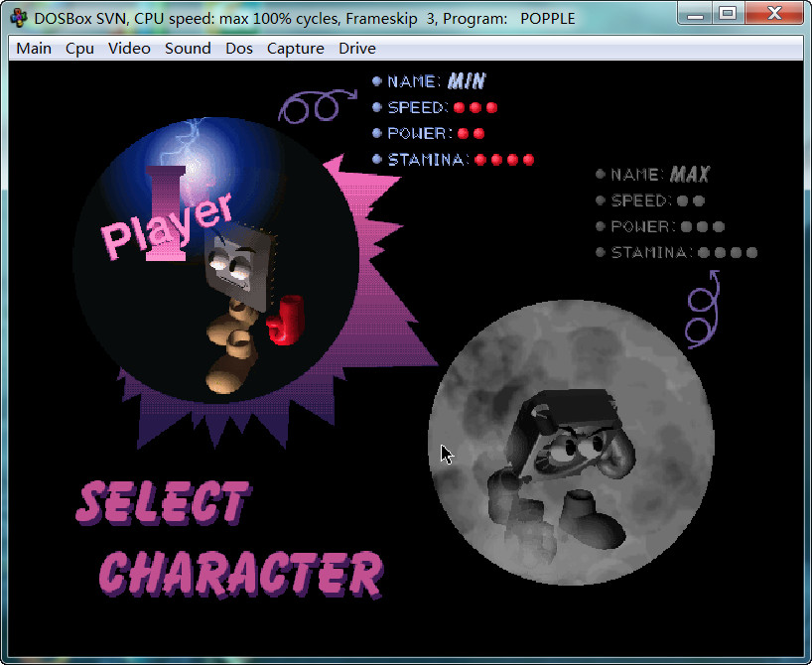Click the MAX name text
Image resolution: width=812 pixels, height=665 pixels.
(x=689, y=174)
